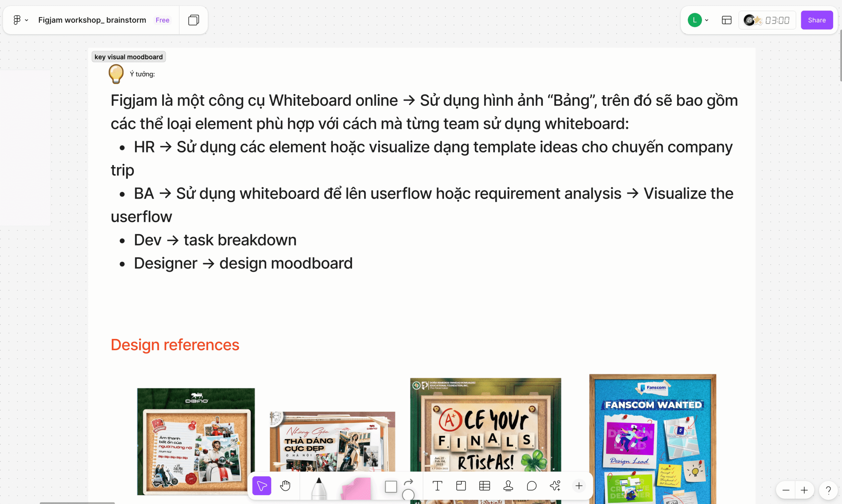Insert a table from toolbar
The width and height of the screenshot is (842, 504).
coord(484,486)
